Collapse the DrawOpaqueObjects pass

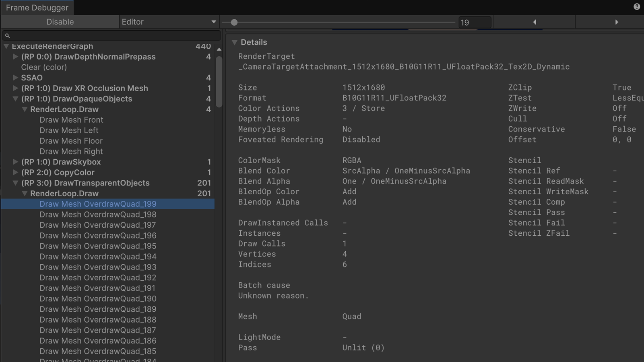coord(15,99)
